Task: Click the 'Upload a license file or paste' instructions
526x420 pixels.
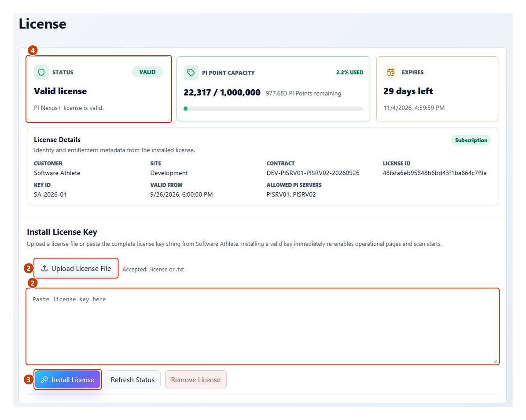Action: coord(234,244)
